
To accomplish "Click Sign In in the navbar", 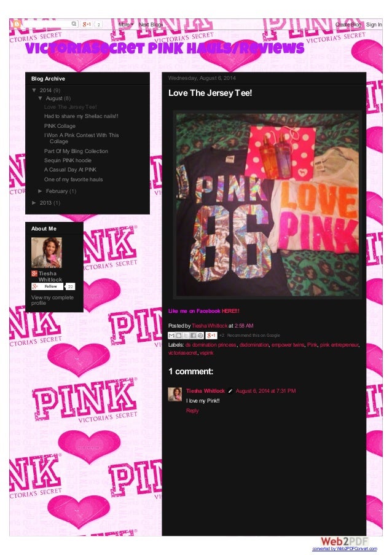I will tap(374, 25).
